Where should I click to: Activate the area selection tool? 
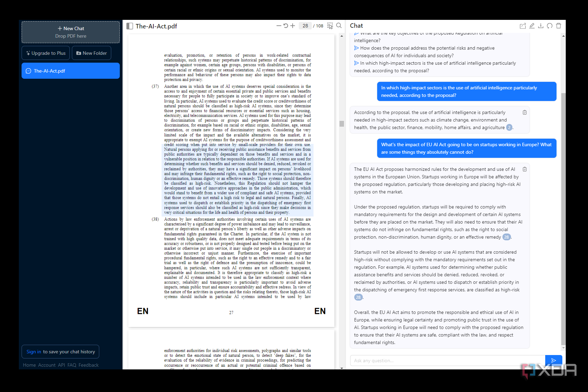point(330,26)
